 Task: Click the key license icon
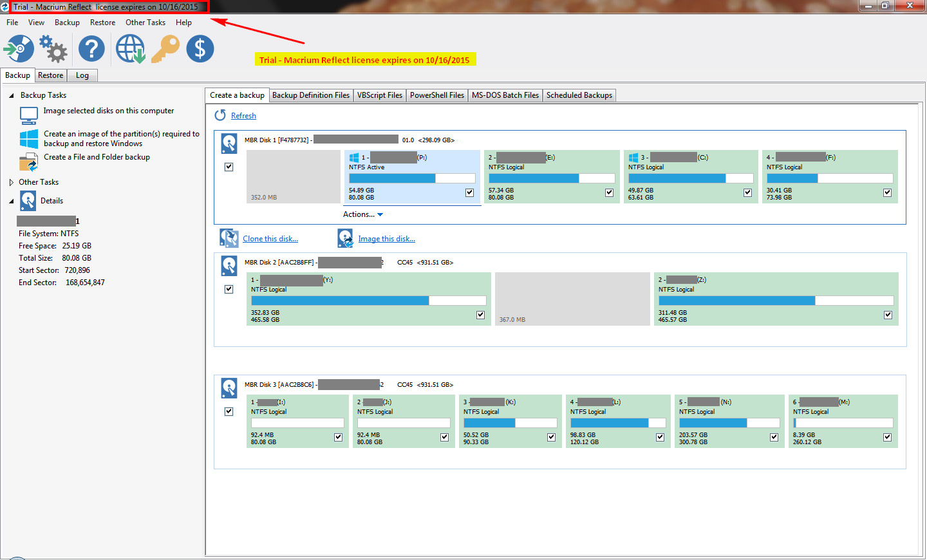click(x=165, y=49)
